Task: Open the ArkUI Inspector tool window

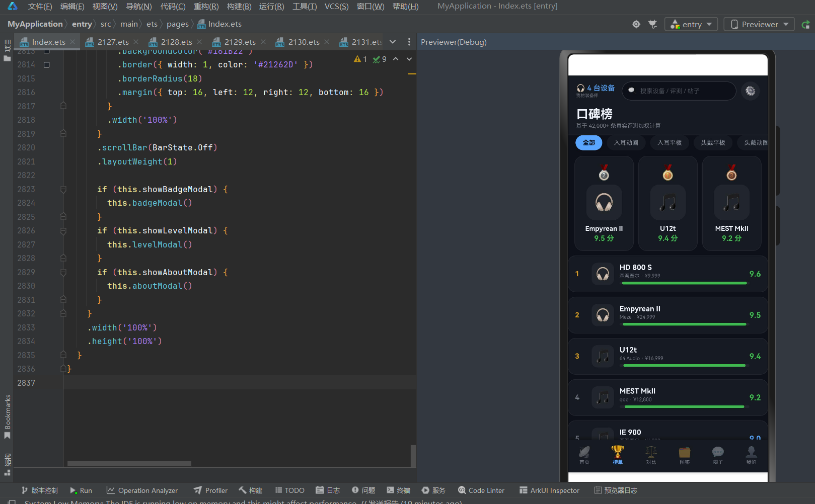Action: click(550, 490)
